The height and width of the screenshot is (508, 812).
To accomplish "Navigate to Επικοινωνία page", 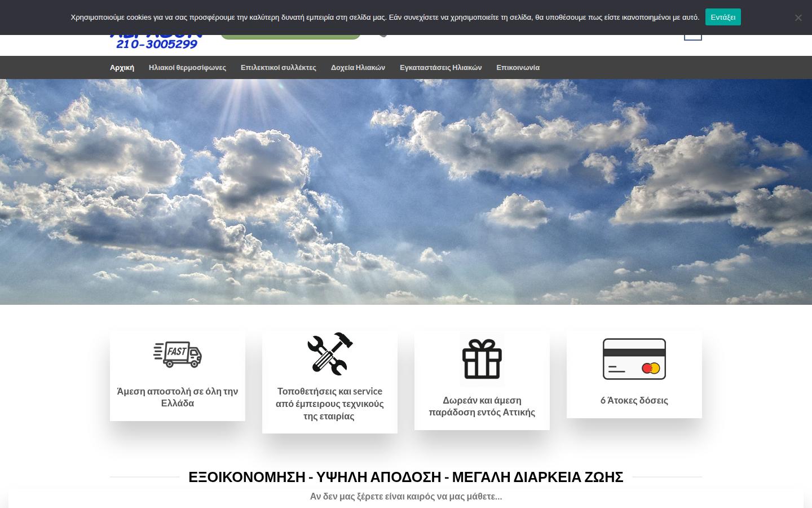I will click(x=518, y=67).
